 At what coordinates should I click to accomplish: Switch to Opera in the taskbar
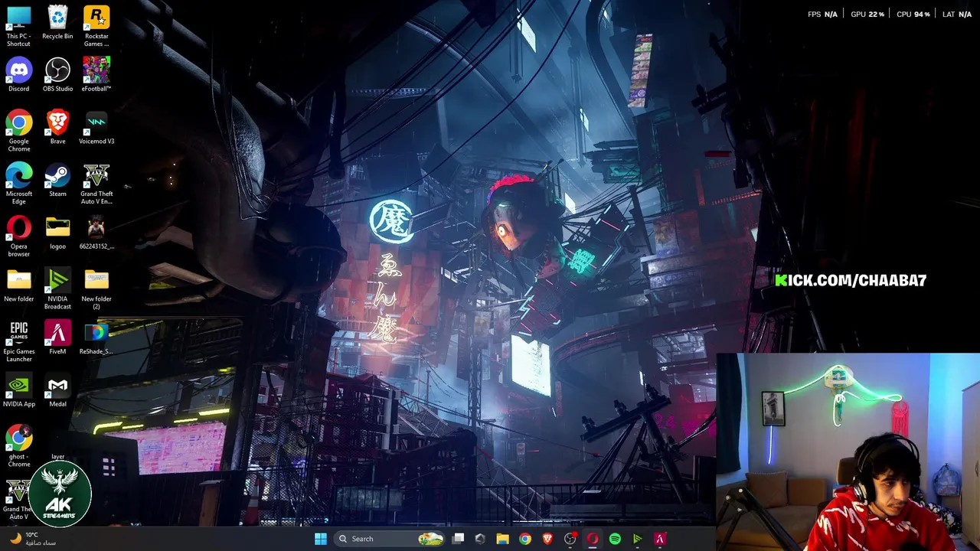pos(592,539)
